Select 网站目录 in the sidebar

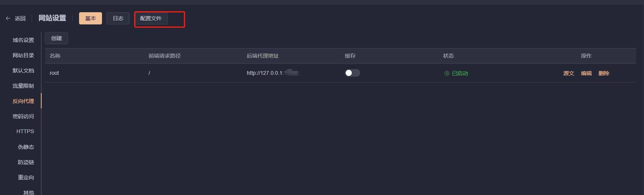(23, 55)
